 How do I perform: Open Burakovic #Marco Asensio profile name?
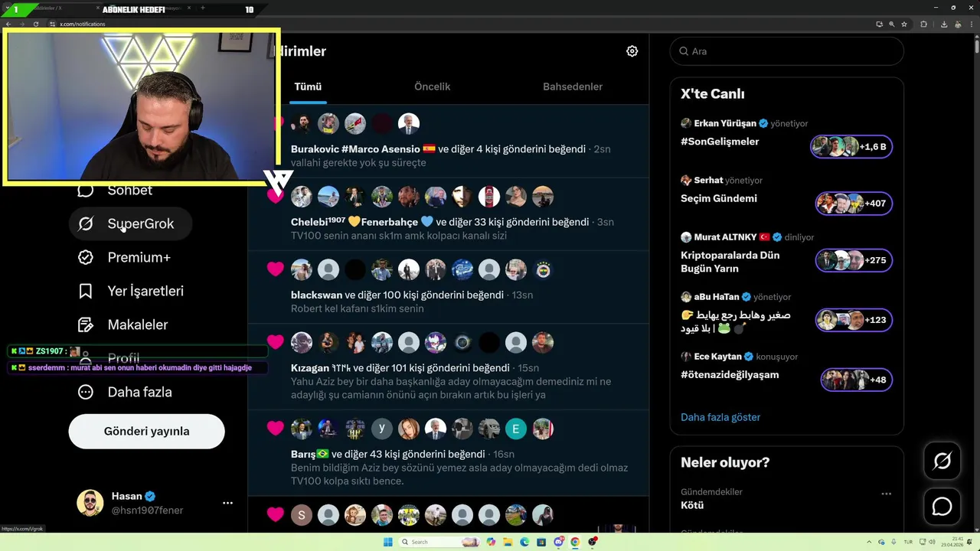tap(363, 149)
